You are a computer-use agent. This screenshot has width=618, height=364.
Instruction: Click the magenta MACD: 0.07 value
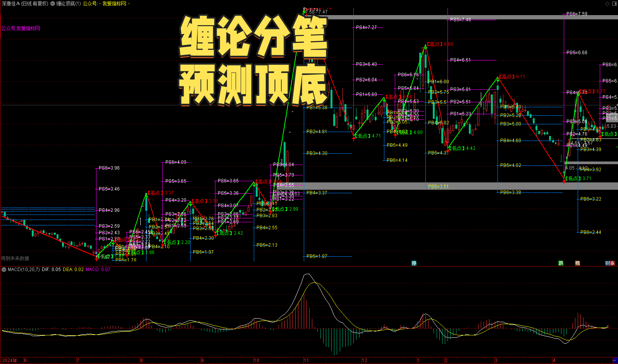point(98,269)
